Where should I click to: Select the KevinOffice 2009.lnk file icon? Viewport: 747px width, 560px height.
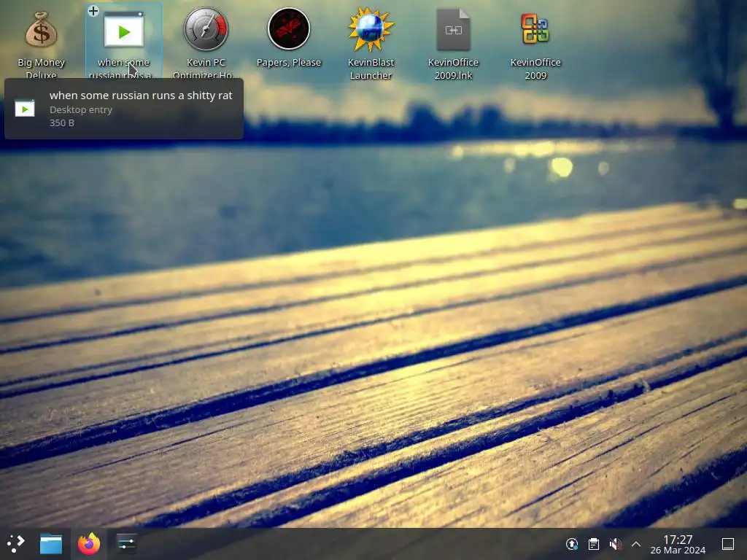pyautogui.click(x=453, y=29)
